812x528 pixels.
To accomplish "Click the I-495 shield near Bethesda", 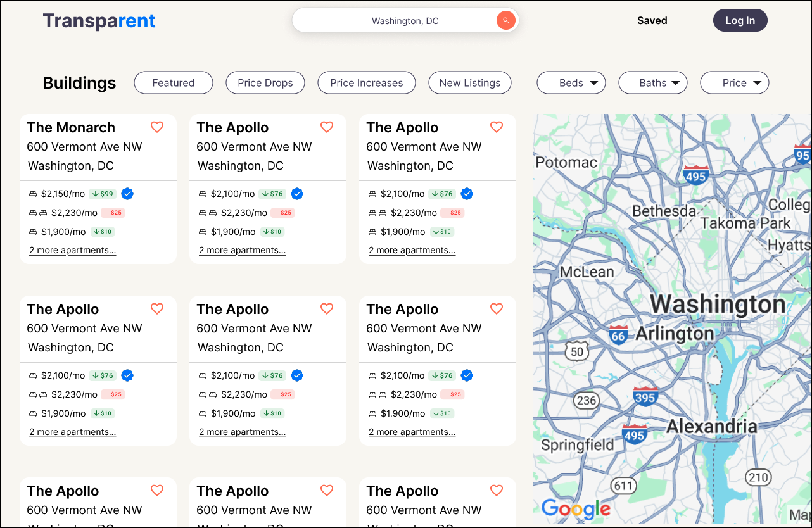I will click(x=695, y=175).
